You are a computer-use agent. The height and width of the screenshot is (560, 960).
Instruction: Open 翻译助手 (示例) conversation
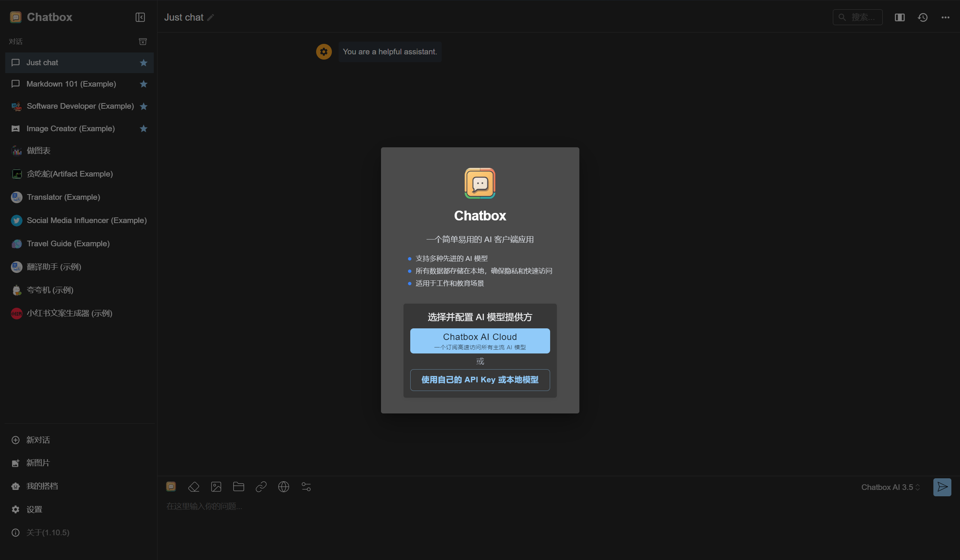pos(79,267)
